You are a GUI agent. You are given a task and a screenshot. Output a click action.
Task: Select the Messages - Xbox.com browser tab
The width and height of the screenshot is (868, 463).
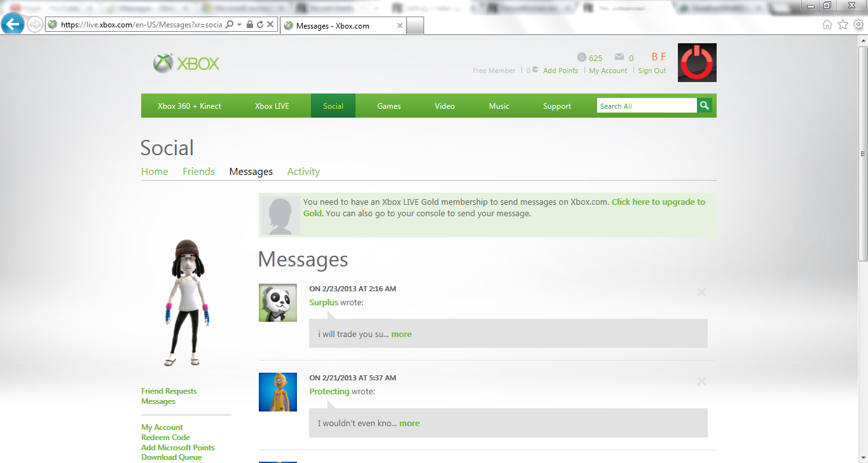coord(343,25)
